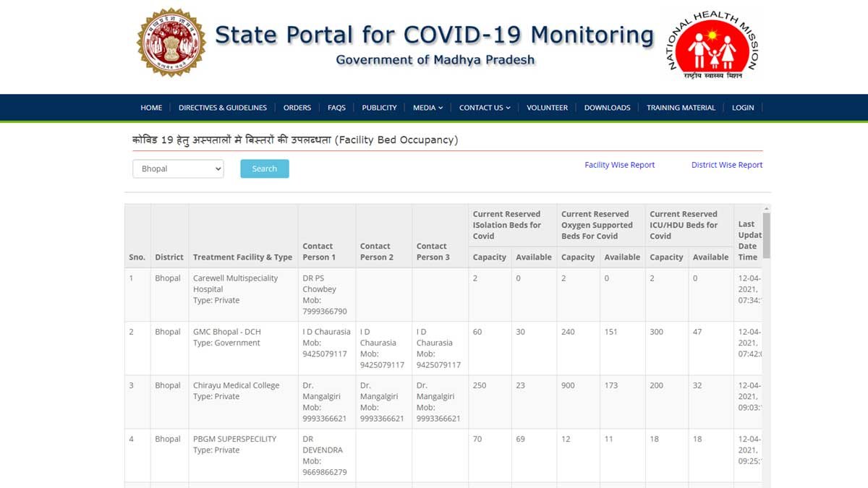
Task: Click the Treatment Facility & Type column header
Action: (x=242, y=257)
